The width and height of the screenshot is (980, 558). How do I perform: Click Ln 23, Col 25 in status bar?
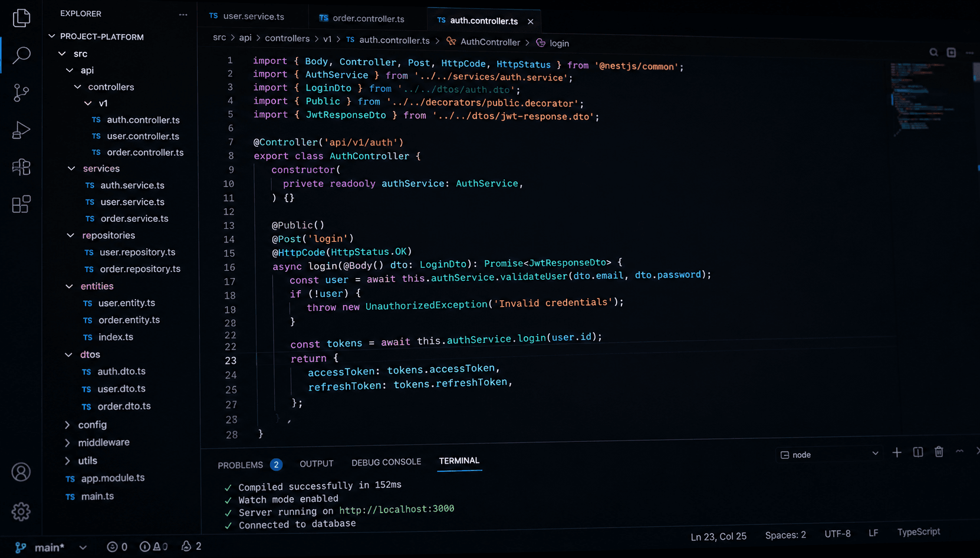(x=718, y=536)
